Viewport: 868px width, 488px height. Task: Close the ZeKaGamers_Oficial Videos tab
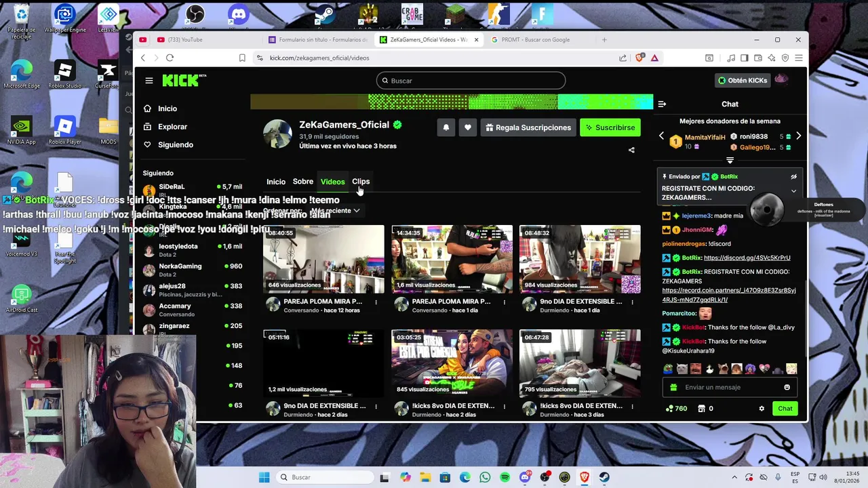point(476,39)
